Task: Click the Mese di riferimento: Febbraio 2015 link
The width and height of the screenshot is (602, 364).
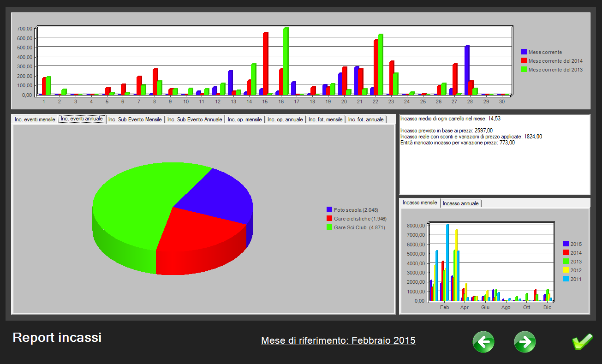Action: point(338,341)
